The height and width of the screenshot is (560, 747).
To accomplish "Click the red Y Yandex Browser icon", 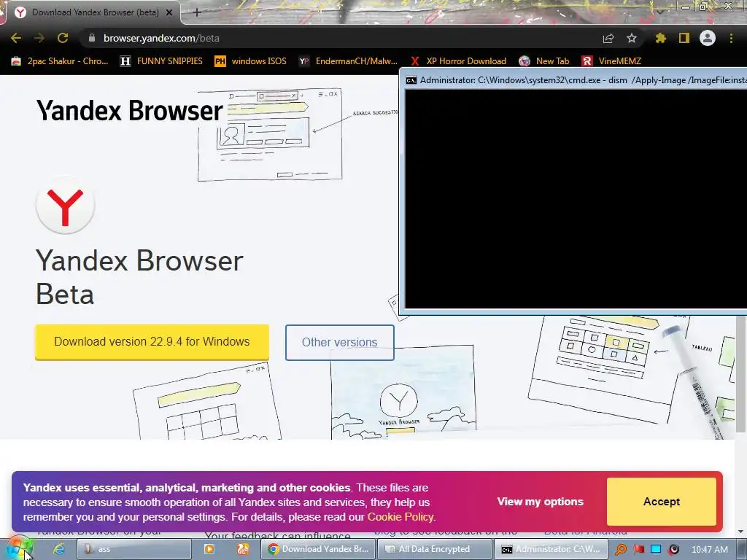I will click(65, 206).
